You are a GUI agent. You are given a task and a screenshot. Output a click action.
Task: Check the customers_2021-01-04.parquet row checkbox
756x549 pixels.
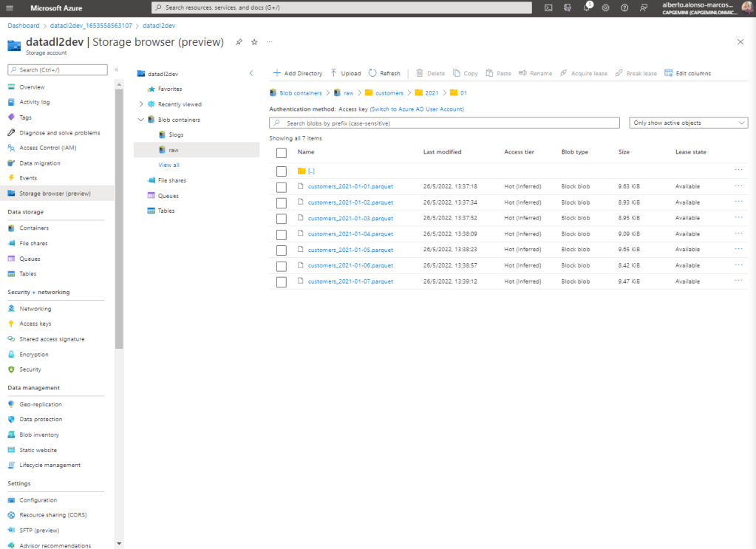point(281,234)
